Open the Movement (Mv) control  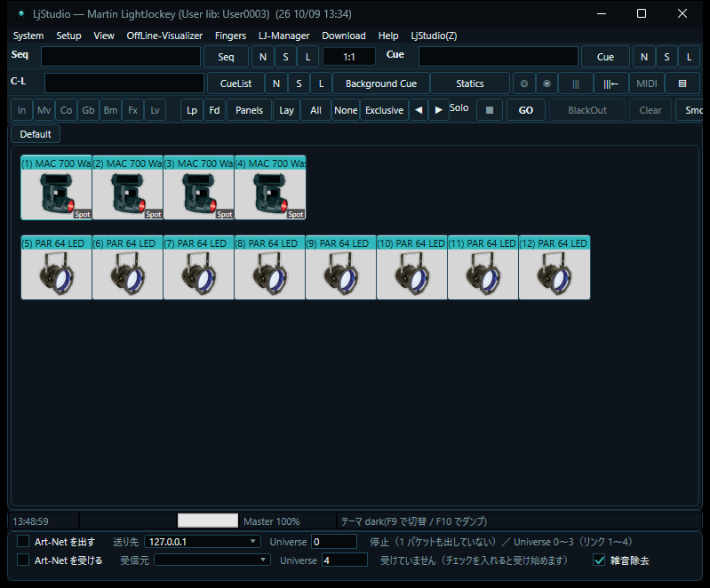pos(44,110)
